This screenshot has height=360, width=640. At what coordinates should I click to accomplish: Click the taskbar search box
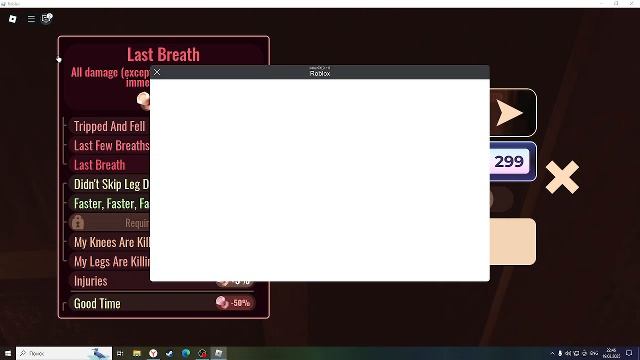click(x=64, y=353)
